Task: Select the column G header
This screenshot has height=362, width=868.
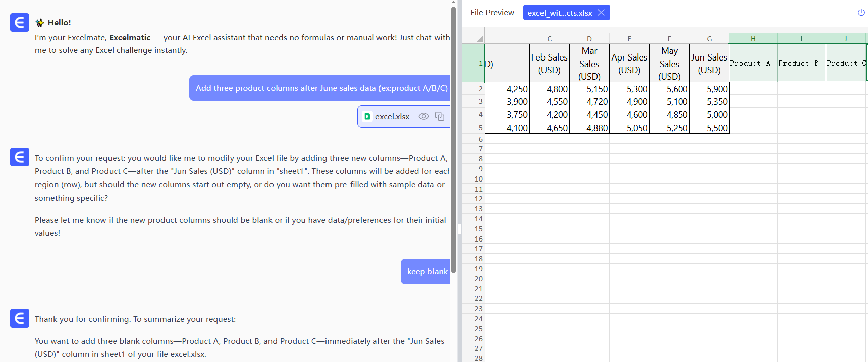Action: pyautogui.click(x=709, y=39)
